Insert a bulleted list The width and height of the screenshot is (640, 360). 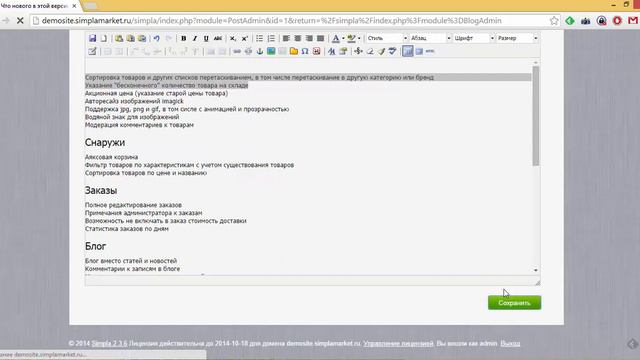(260, 38)
